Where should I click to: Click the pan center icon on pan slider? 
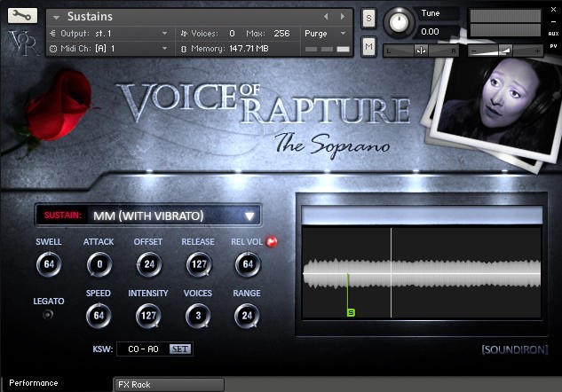421,51
